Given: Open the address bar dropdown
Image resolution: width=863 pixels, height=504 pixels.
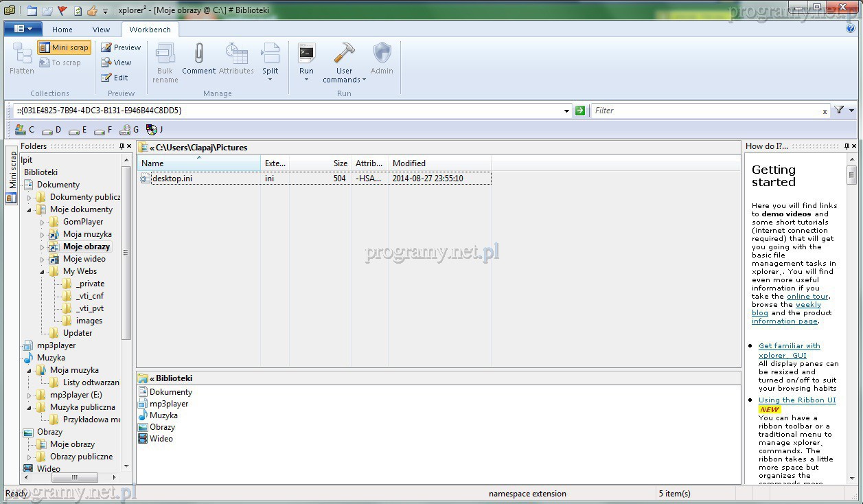Looking at the screenshot, I should click(x=566, y=111).
